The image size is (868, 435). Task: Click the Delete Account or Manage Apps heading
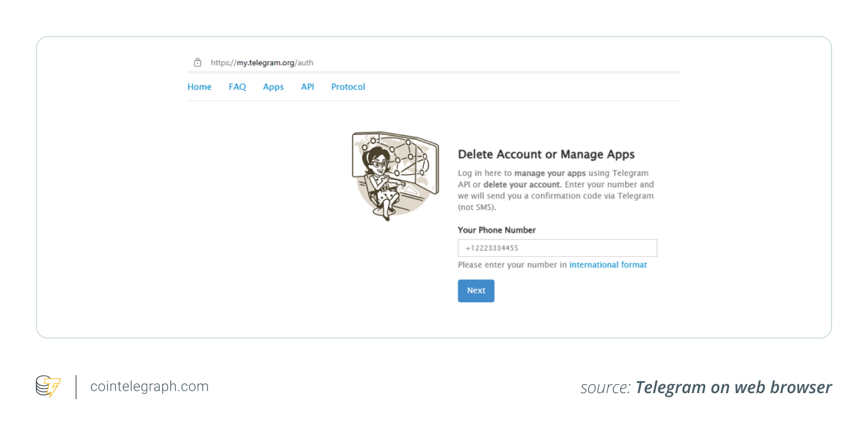click(546, 154)
